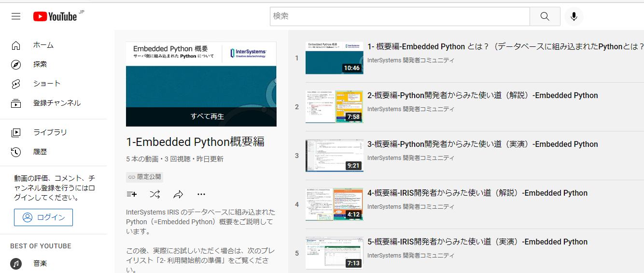Click the Library icon in sidebar
The width and height of the screenshot is (644, 273).
[16, 132]
